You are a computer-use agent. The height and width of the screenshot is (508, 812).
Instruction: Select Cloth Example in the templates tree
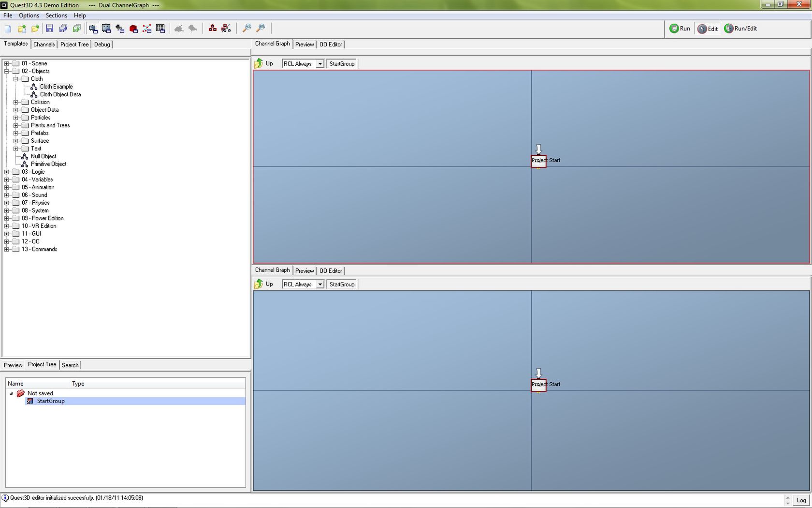coord(56,86)
